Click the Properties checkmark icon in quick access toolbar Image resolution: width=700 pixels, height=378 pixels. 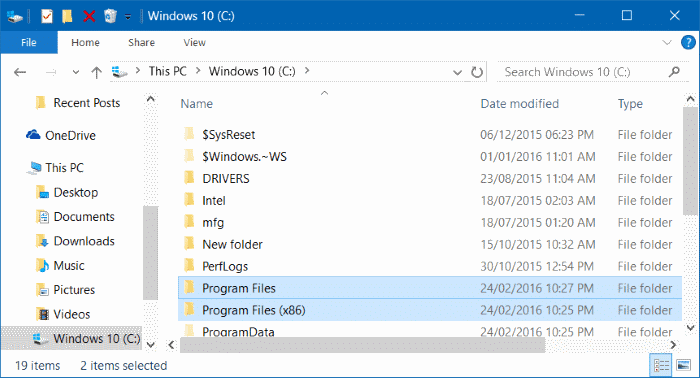point(46,17)
